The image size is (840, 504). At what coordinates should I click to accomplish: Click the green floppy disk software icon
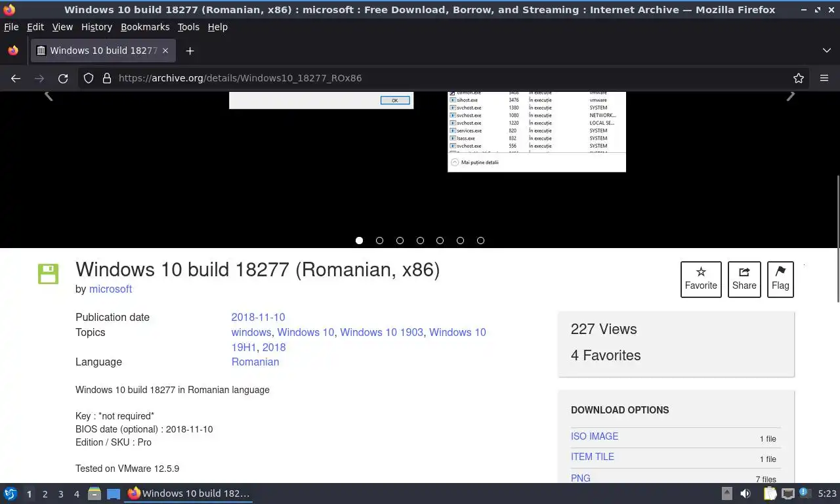tap(48, 274)
